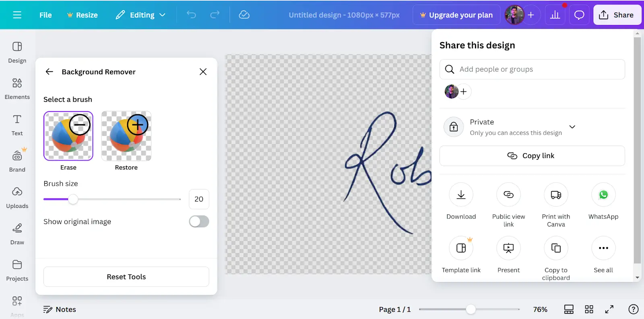Open the Brand sidebar tab
The height and width of the screenshot is (319, 644).
point(17,161)
